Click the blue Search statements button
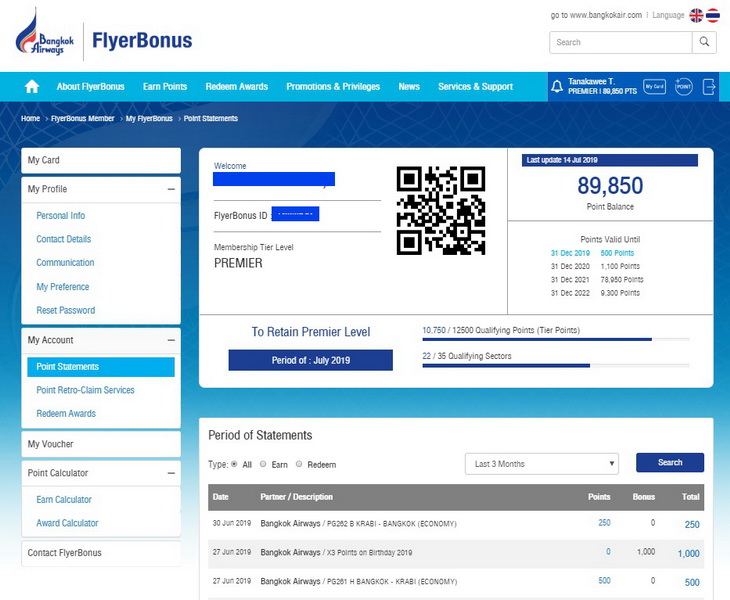The width and height of the screenshot is (730, 600). pos(669,463)
